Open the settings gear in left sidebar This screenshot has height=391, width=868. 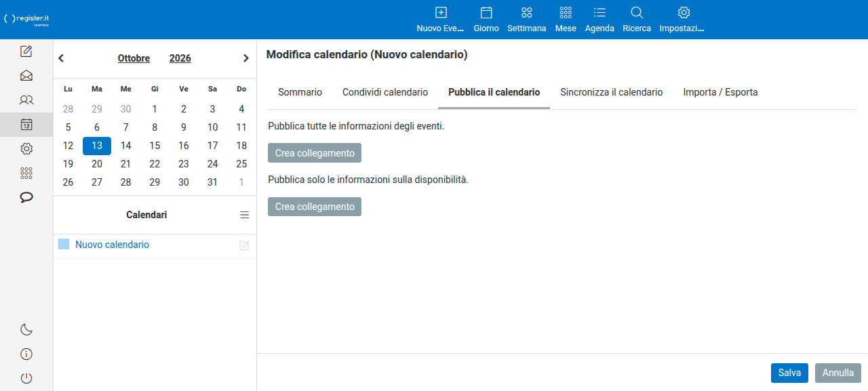coord(26,148)
